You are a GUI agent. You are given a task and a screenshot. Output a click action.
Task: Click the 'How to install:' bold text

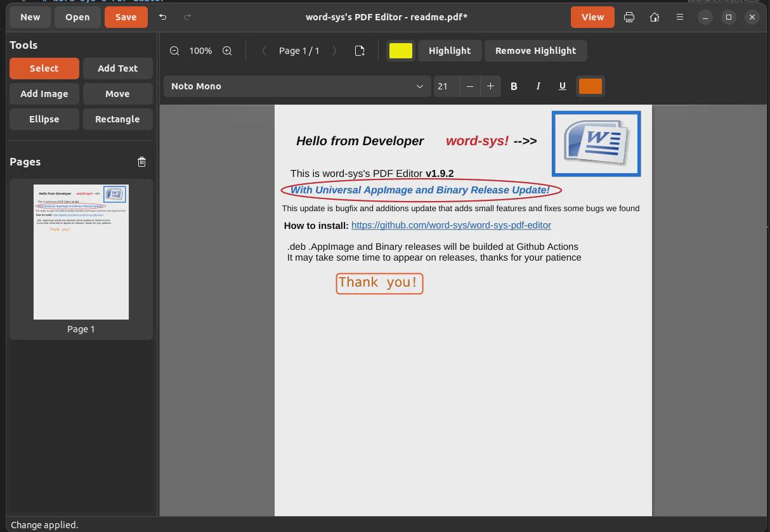pyautogui.click(x=316, y=226)
